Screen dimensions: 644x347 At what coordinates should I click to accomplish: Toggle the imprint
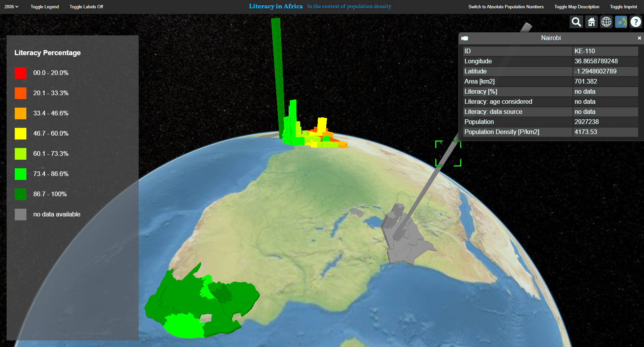pyautogui.click(x=623, y=7)
